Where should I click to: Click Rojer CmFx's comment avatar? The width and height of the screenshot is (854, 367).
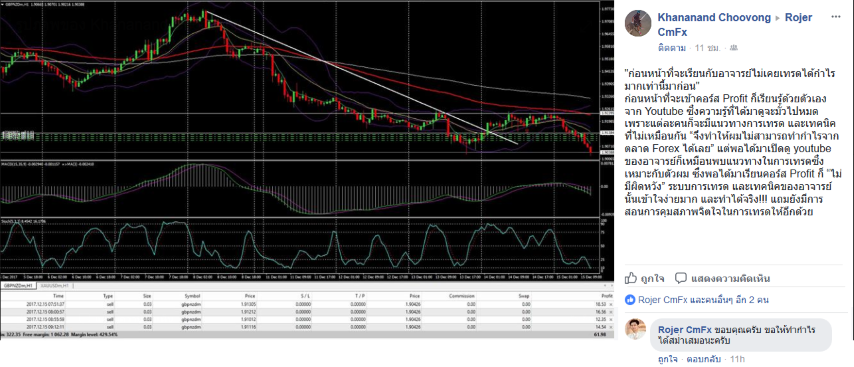point(635,329)
